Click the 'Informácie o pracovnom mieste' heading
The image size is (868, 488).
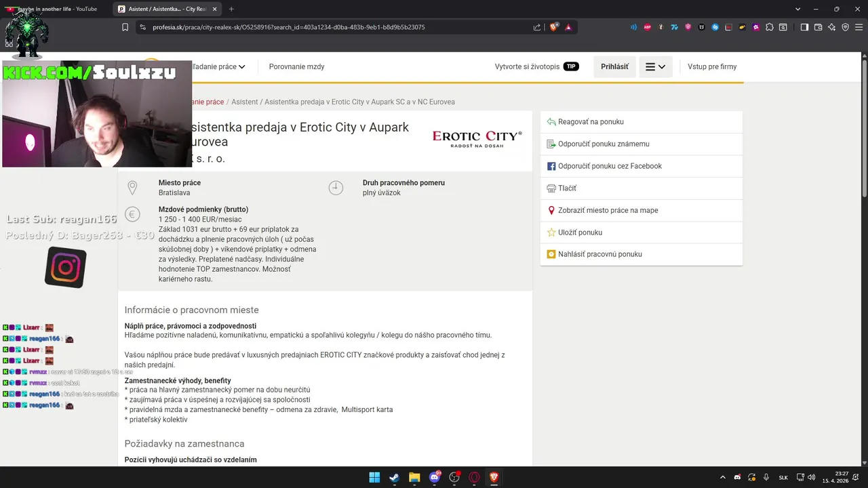(x=191, y=310)
